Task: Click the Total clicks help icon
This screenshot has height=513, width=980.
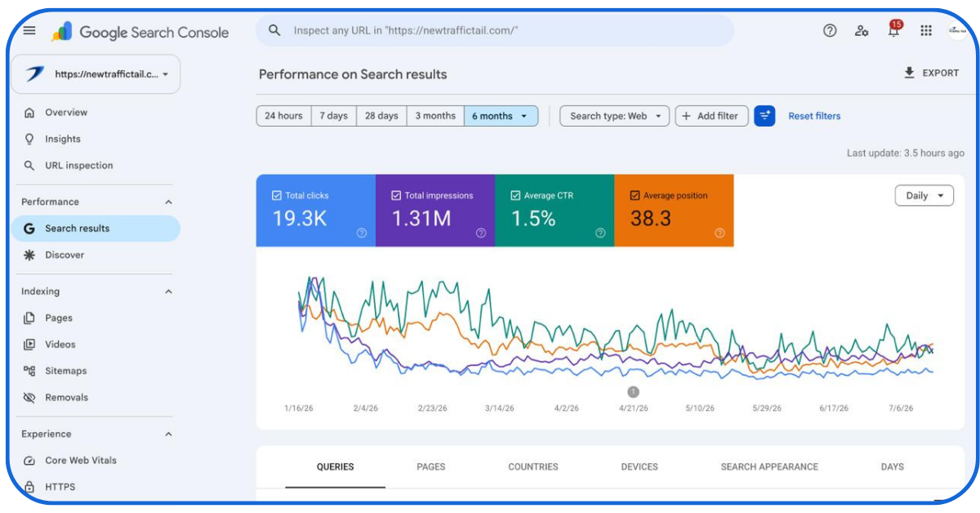Action: [x=362, y=233]
